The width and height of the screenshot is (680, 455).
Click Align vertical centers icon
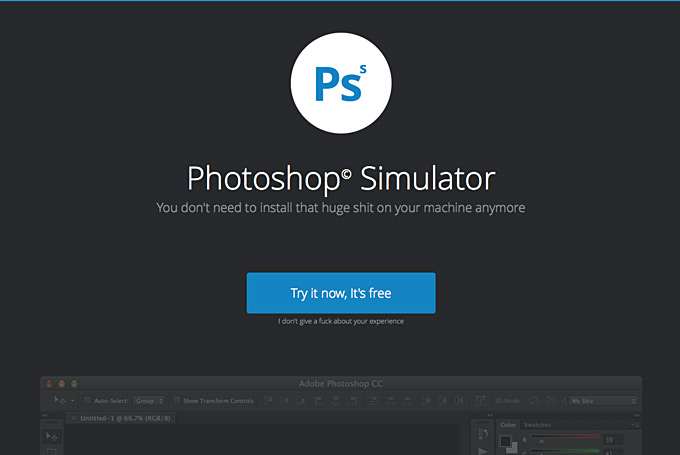point(284,400)
